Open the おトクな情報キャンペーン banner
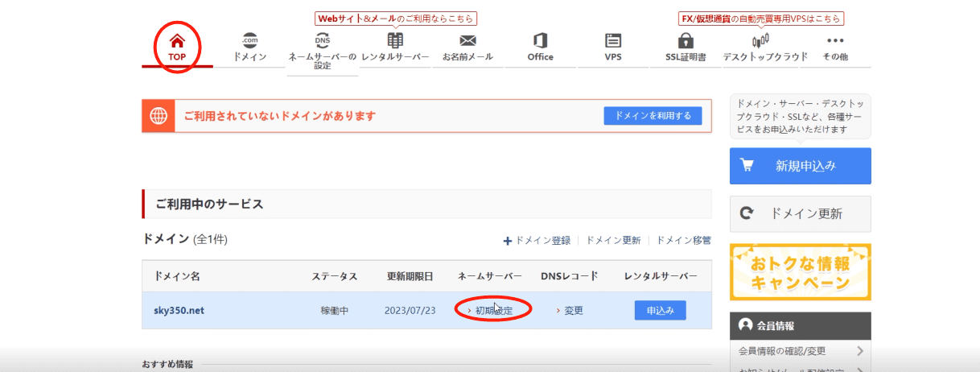The height and width of the screenshot is (372, 980). point(800,272)
